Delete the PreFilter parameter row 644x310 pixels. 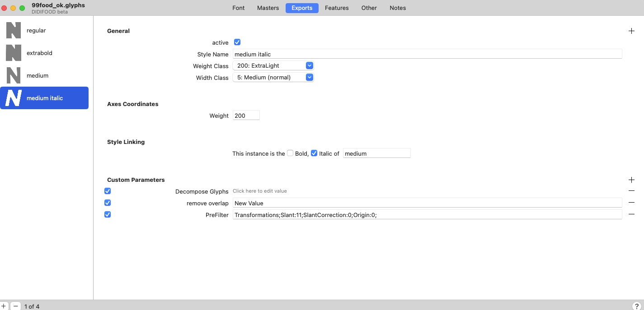631,214
